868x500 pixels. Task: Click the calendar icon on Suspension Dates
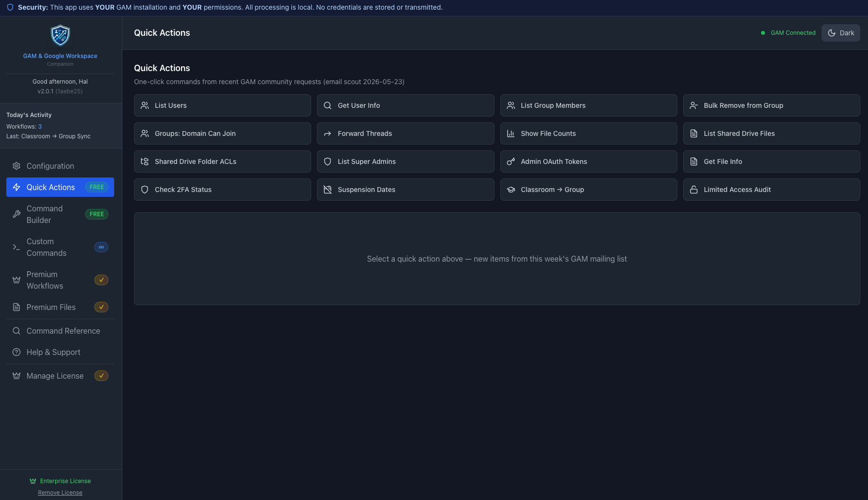(328, 190)
